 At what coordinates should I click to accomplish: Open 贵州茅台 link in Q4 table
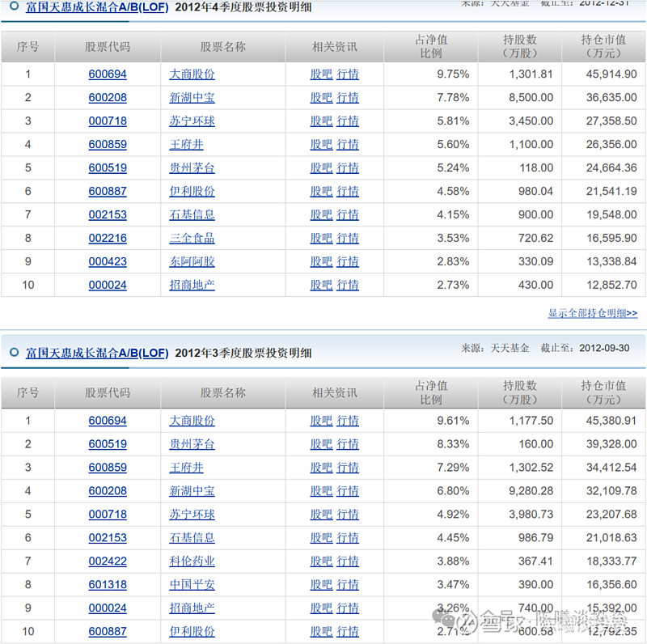click(192, 168)
